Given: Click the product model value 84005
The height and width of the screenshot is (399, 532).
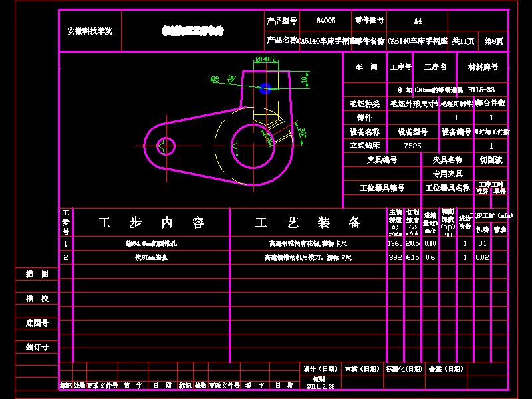Looking at the screenshot, I should click(x=326, y=21).
